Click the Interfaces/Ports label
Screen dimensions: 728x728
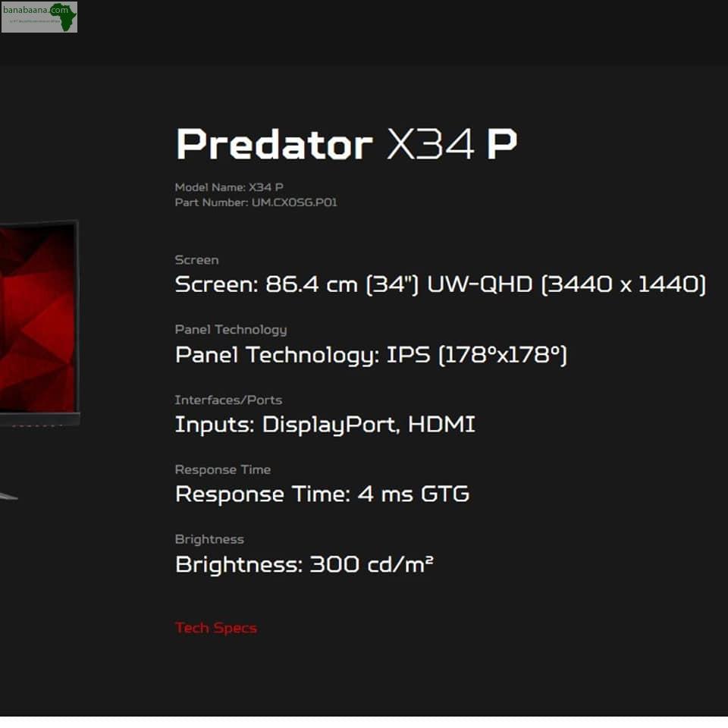228,400
